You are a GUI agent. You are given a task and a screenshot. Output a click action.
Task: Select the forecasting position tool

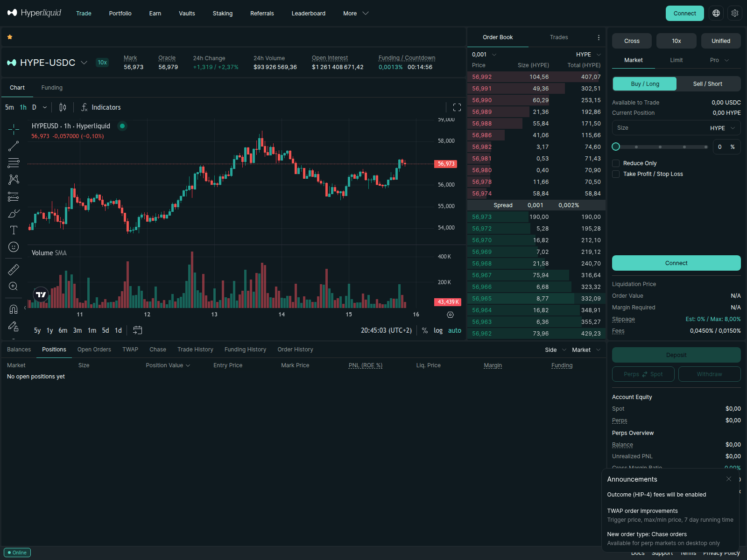(x=14, y=196)
